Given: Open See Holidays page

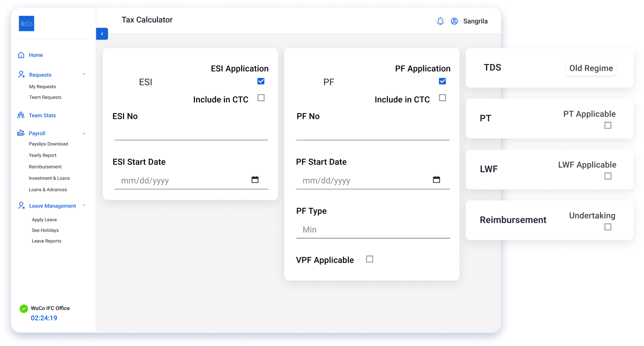Looking at the screenshot, I should point(45,230).
